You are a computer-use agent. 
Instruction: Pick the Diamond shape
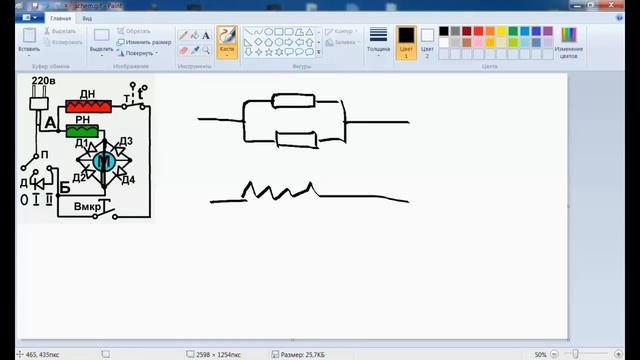click(258, 42)
